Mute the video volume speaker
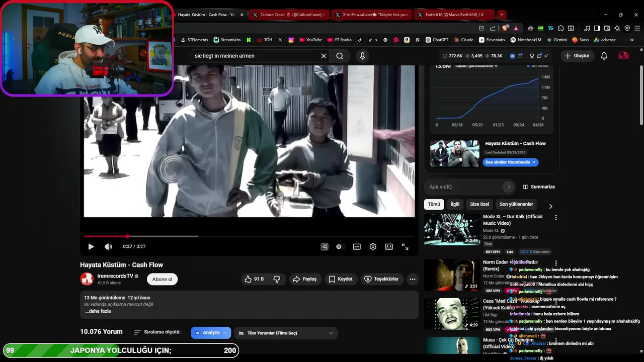 108,246
